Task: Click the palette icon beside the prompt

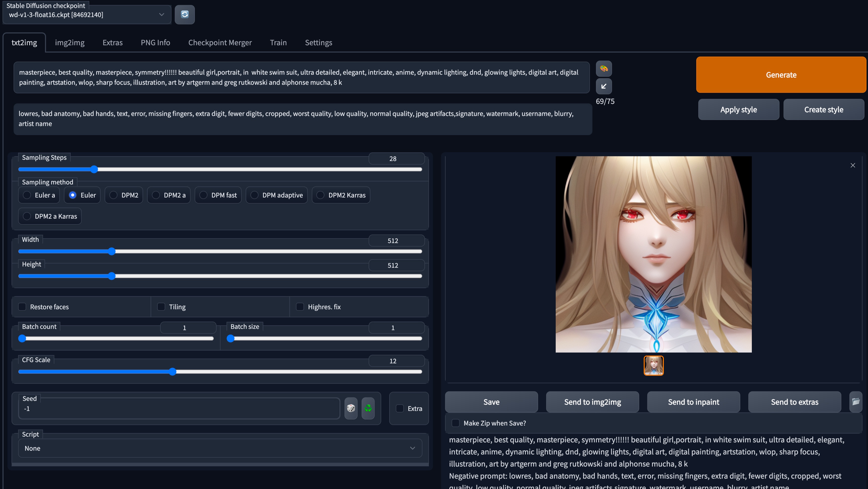Action: click(604, 69)
